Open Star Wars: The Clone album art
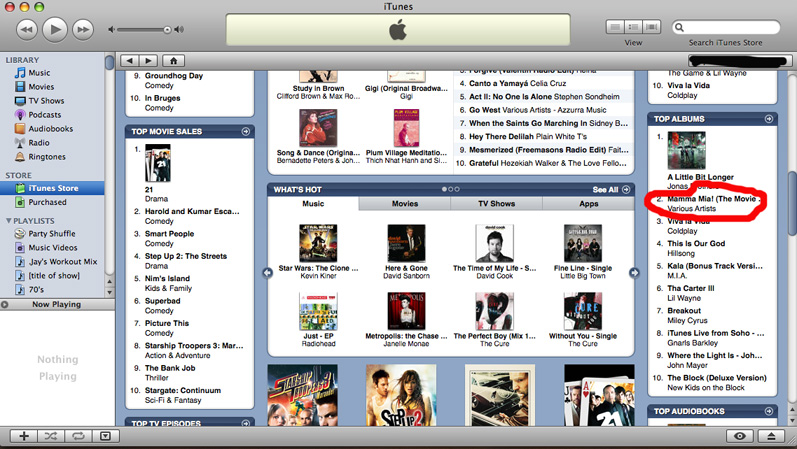Screen dimensions: 797x449 pyautogui.click(x=318, y=244)
